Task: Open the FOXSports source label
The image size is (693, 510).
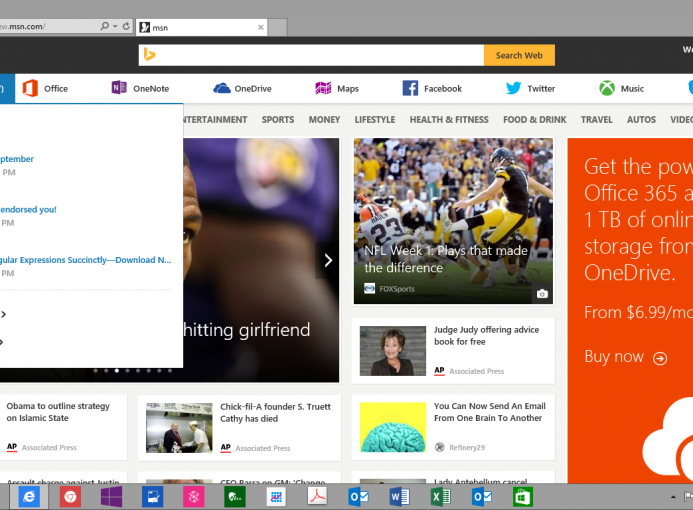Action: click(397, 289)
